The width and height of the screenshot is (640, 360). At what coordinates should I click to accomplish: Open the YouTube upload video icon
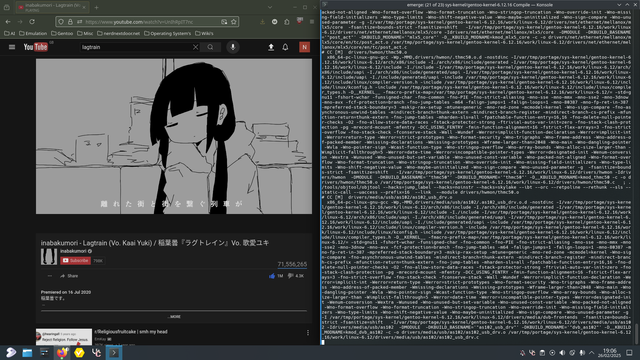[x=271, y=47]
